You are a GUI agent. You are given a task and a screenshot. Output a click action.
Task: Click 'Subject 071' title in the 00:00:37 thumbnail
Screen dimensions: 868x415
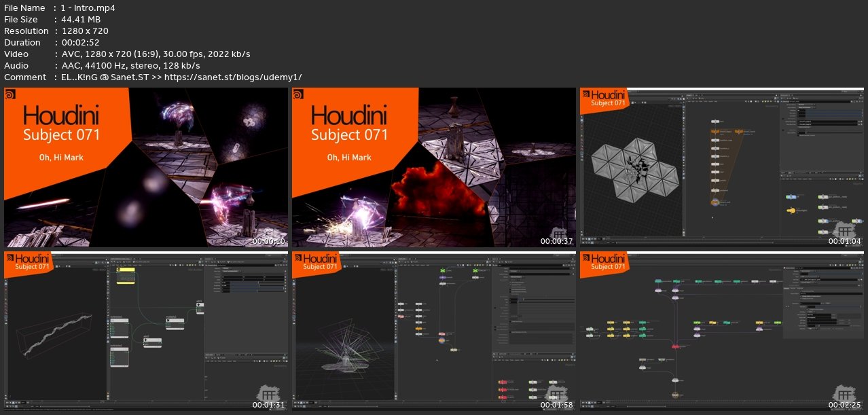pos(349,134)
